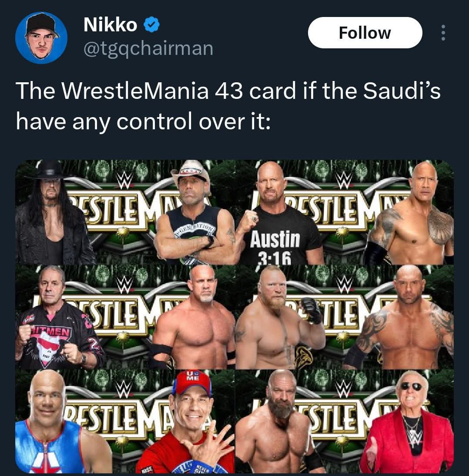Select the WrestleMania 43 tweet text
The height and width of the screenshot is (476, 469).
coord(228,106)
